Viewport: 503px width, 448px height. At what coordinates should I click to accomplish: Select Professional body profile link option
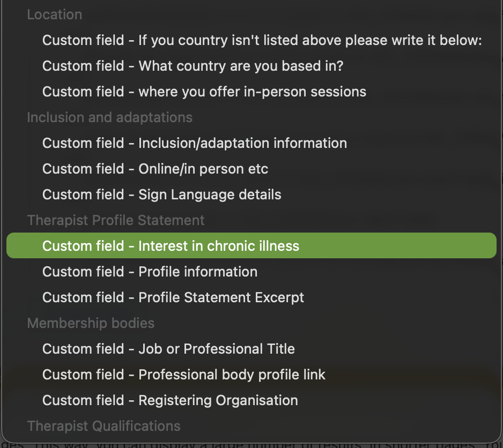click(184, 375)
